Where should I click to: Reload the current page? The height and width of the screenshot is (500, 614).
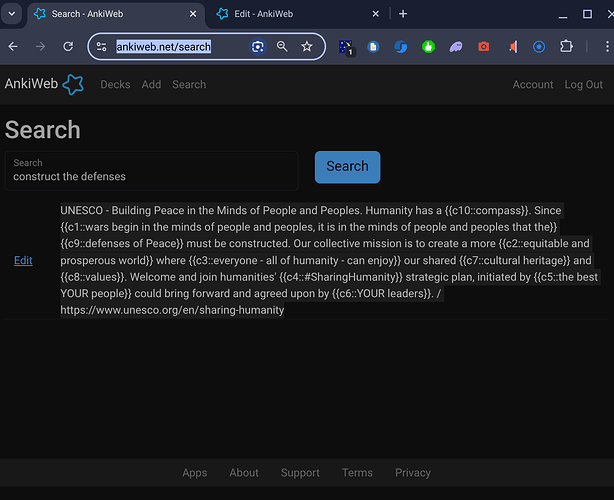point(68,47)
